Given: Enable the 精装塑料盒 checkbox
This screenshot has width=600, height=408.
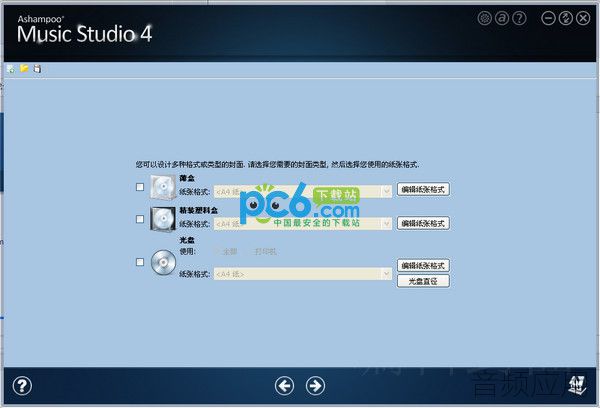Looking at the screenshot, I should tap(140, 219).
